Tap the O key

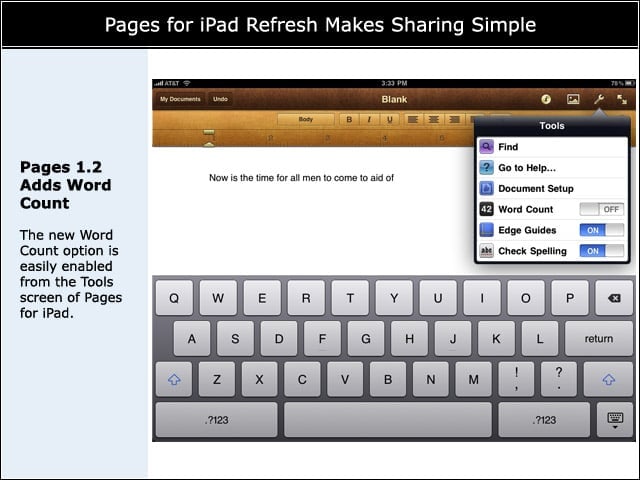click(526, 298)
